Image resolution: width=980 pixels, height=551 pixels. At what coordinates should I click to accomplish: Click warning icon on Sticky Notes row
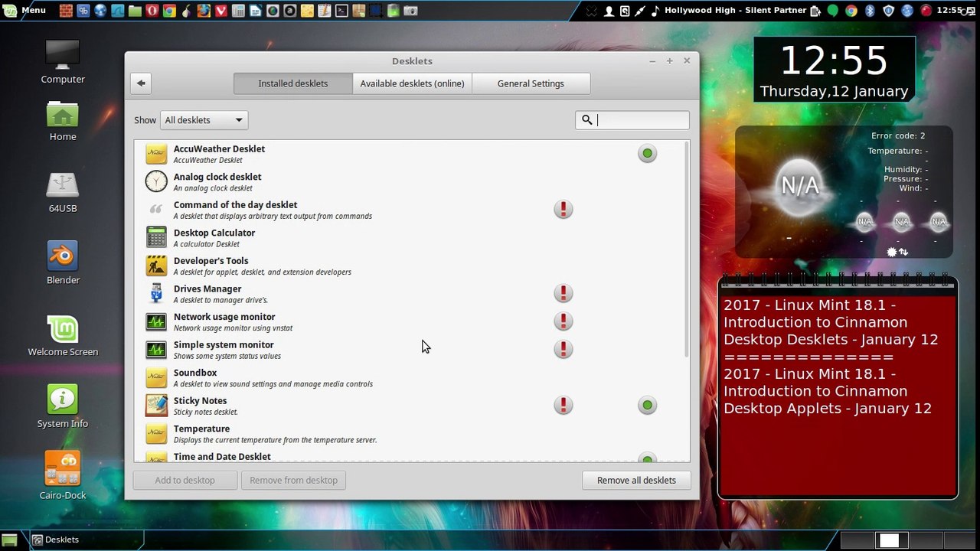tap(563, 405)
